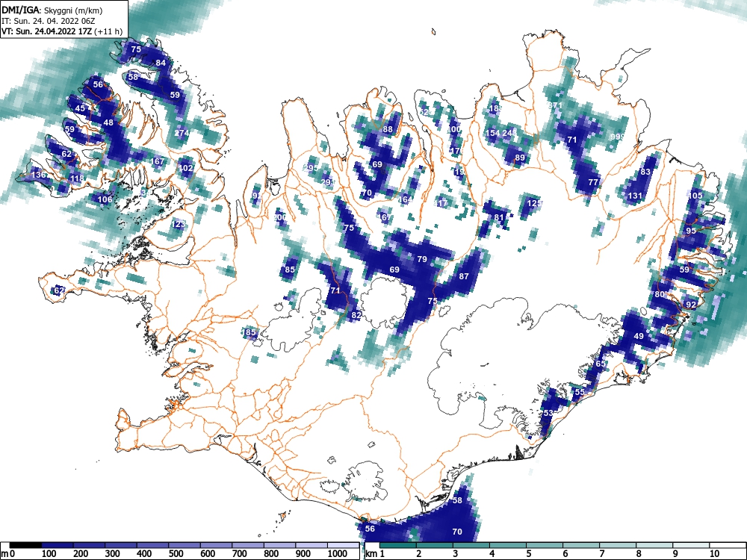Click the '84' visibility value on the map

161,63
